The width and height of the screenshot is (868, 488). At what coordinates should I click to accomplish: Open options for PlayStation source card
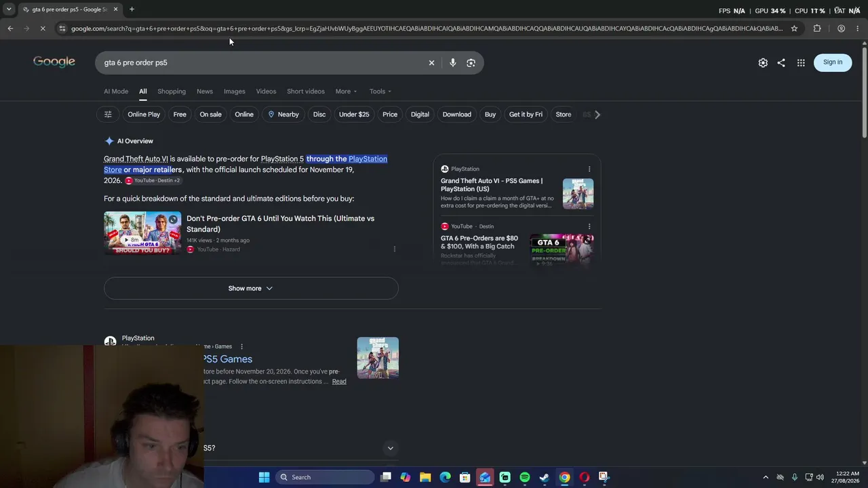(x=589, y=169)
